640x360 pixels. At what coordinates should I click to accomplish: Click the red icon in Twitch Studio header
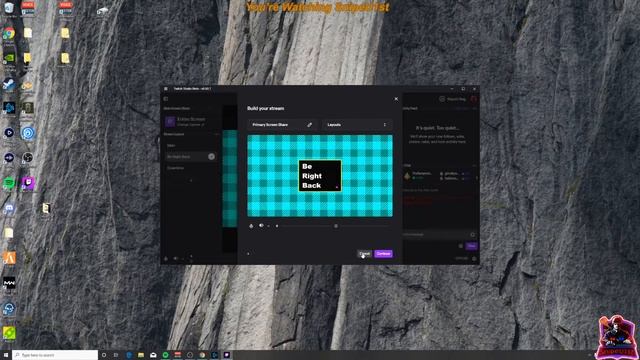coord(473,99)
